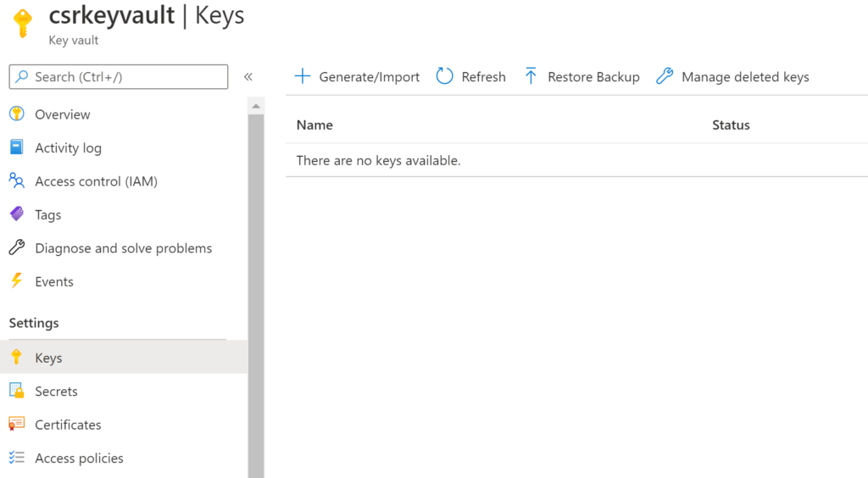Select Keys menu item under Settings
Viewport: 868px width, 478px height.
48,358
